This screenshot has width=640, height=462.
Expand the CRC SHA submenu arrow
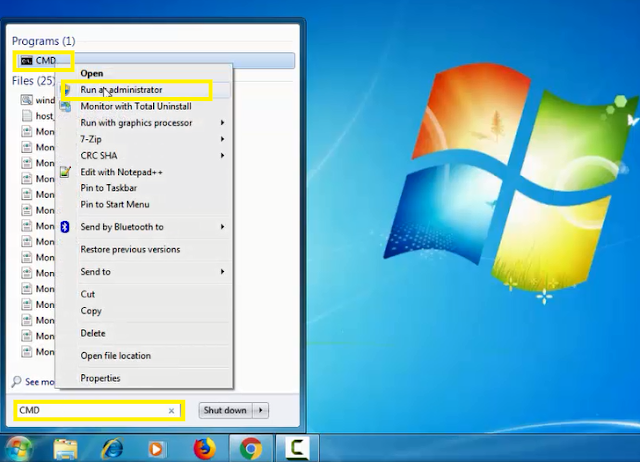(x=222, y=155)
